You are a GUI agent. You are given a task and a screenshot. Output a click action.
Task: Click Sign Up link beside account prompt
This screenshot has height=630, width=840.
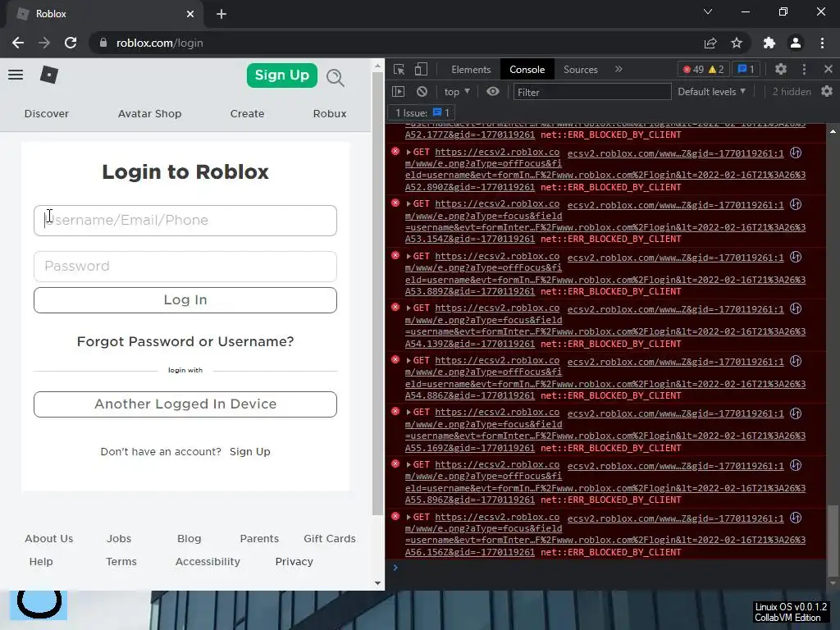pos(250,452)
